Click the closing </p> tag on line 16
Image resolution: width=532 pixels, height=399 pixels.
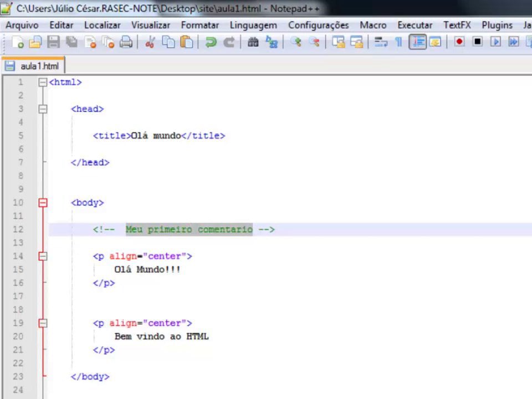(104, 283)
